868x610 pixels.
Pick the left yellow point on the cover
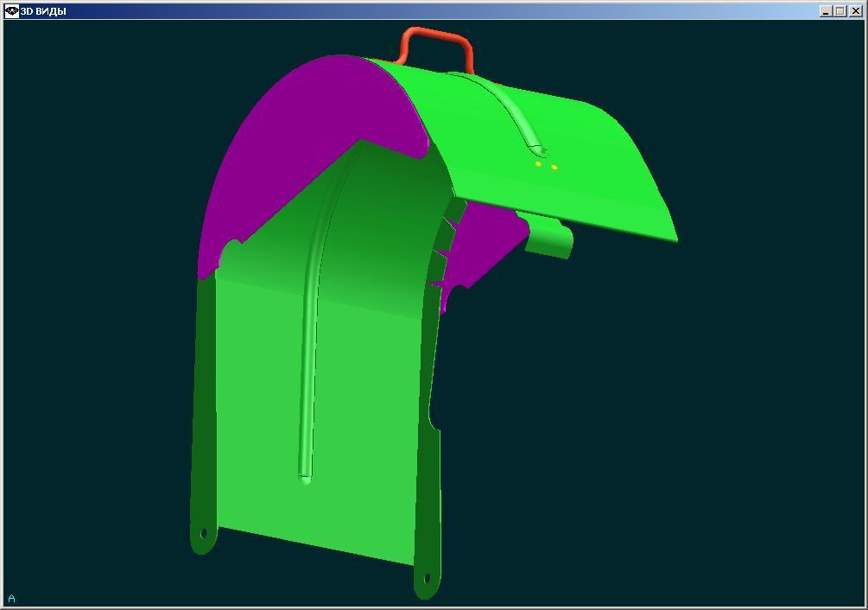pos(538,164)
